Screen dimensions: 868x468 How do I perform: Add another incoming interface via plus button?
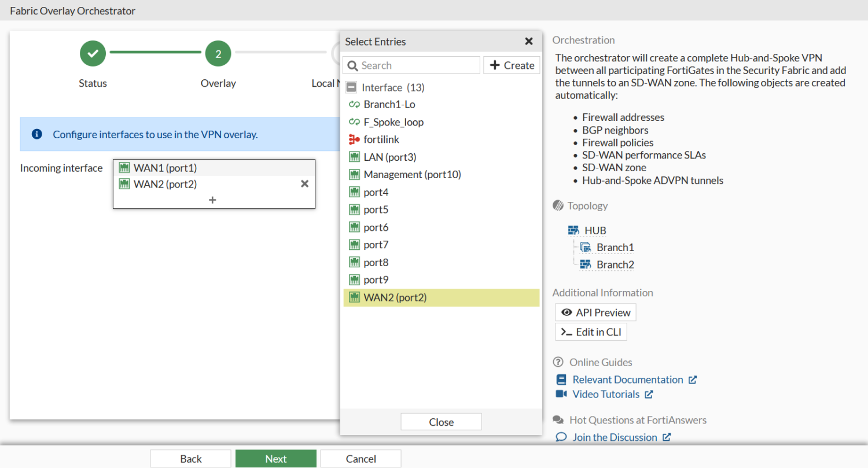pyautogui.click(x=212, y=199)
